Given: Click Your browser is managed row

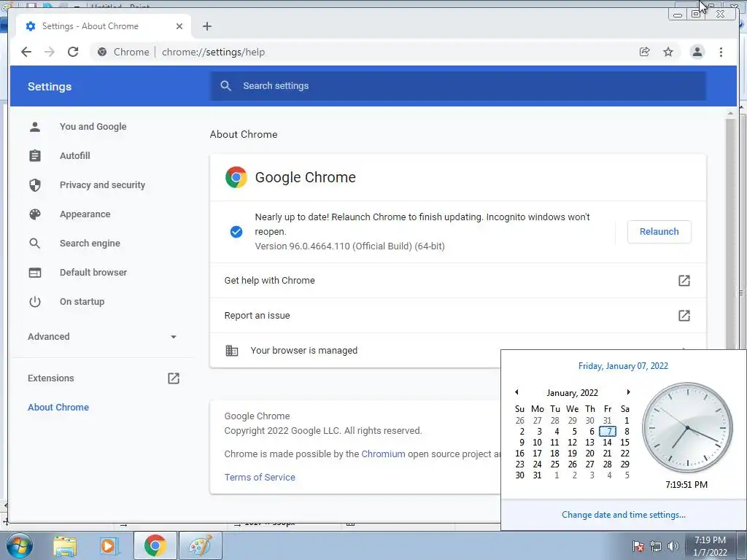Looking at the screenshot, I should [355, 351].
